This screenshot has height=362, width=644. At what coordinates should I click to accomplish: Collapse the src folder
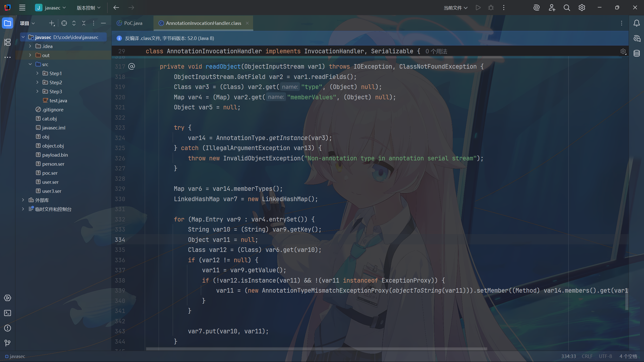[x=30, y=64]
